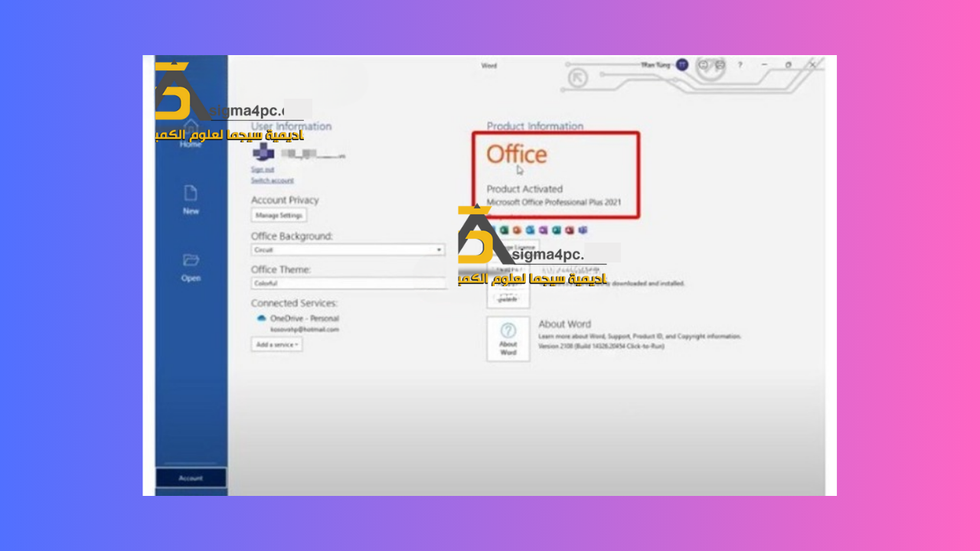Click the Sign out link

pos(263,169)
